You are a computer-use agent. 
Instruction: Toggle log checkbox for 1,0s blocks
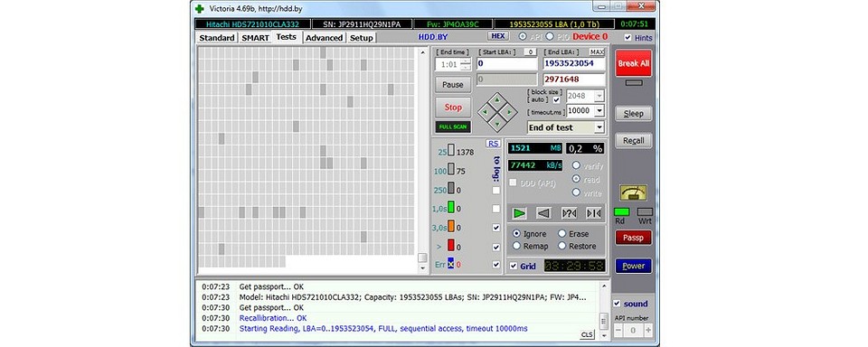pos(496,210)
